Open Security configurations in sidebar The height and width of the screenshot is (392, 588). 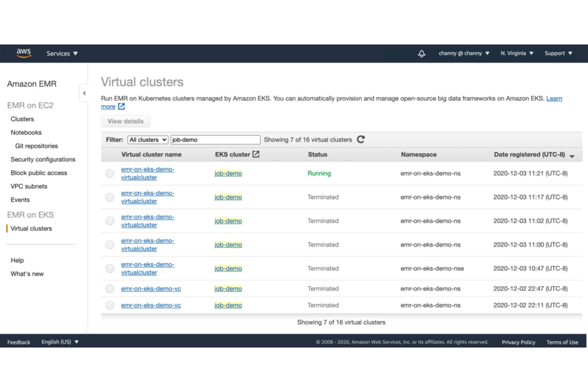pyautogui.click(x=43, y=160)
